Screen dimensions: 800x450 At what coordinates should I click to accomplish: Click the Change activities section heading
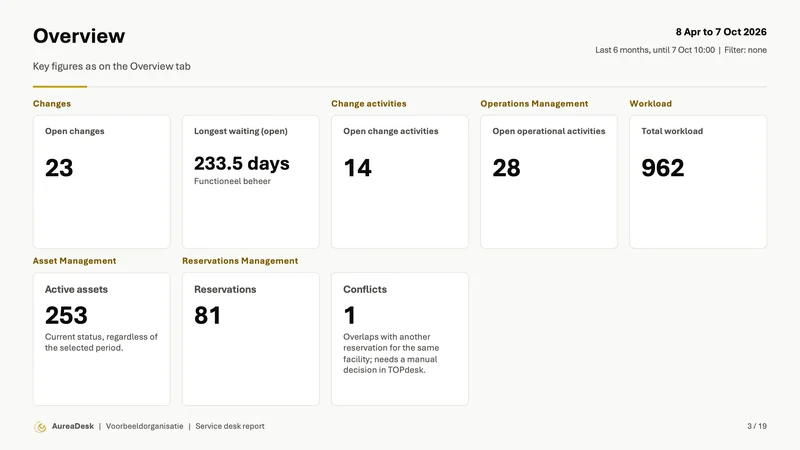[369, 104]
